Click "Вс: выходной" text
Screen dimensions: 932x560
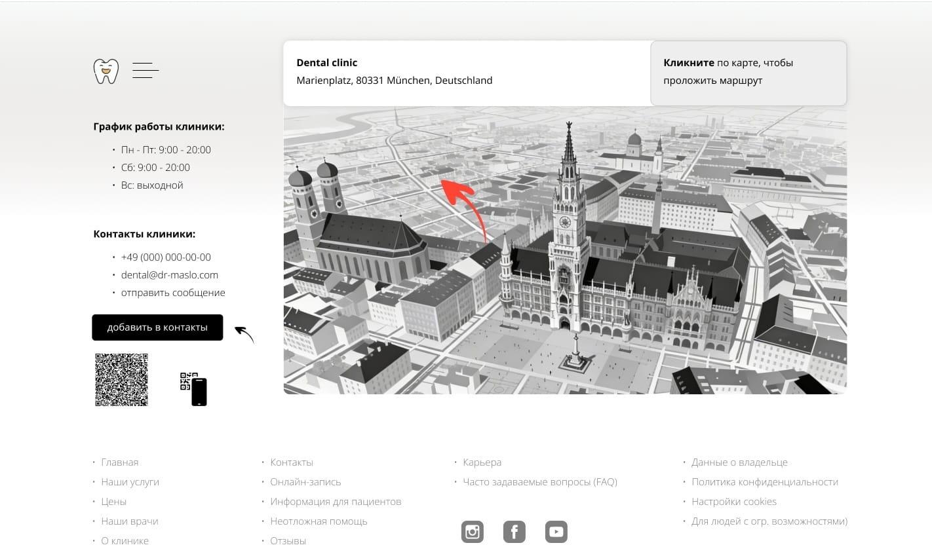pos(152,185)
